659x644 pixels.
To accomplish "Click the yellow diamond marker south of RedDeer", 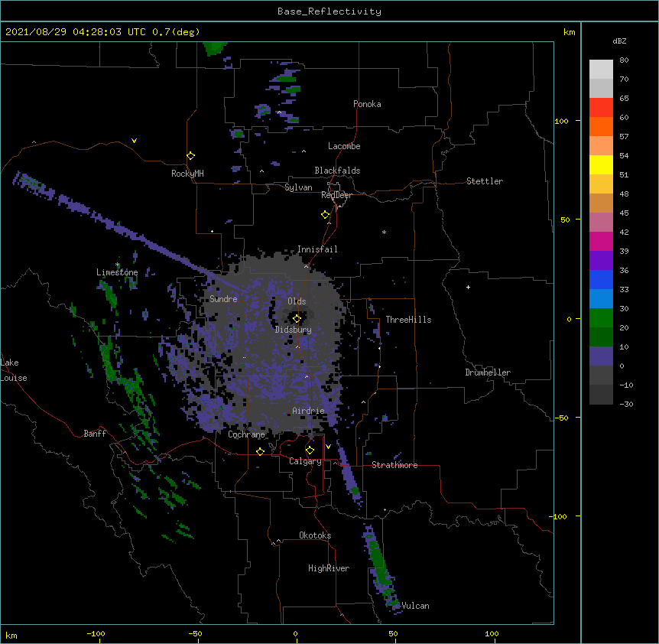I will (x=325, y=215).
